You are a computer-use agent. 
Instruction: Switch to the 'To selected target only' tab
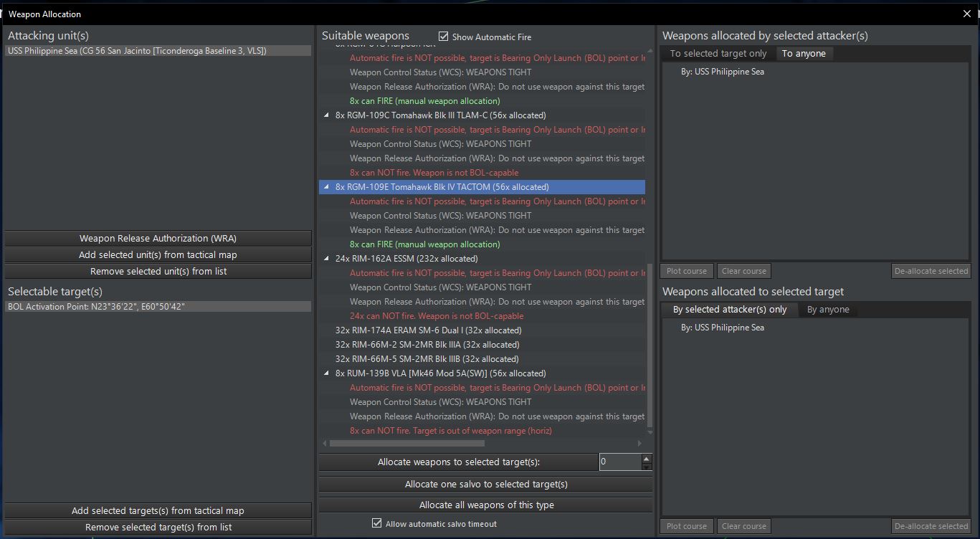click(718, 54)
